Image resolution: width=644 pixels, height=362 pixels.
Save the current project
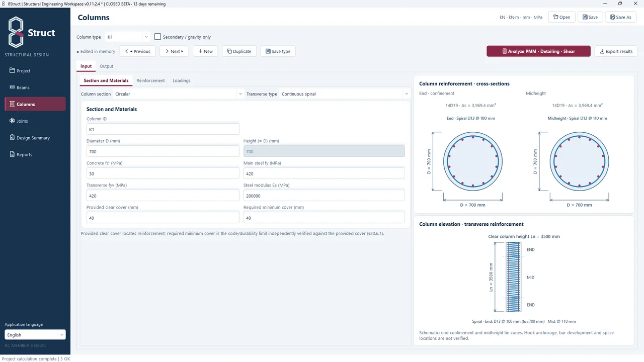590,17
